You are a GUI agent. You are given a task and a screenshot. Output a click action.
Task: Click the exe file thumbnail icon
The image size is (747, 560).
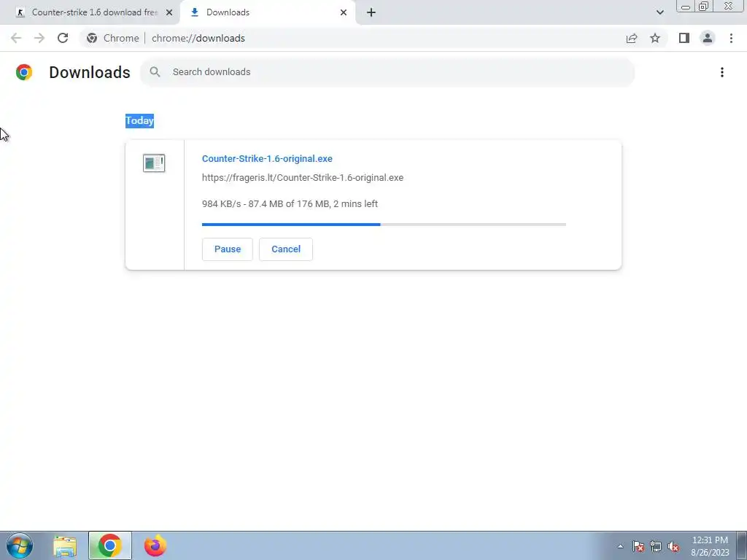(x=154, y=163)
